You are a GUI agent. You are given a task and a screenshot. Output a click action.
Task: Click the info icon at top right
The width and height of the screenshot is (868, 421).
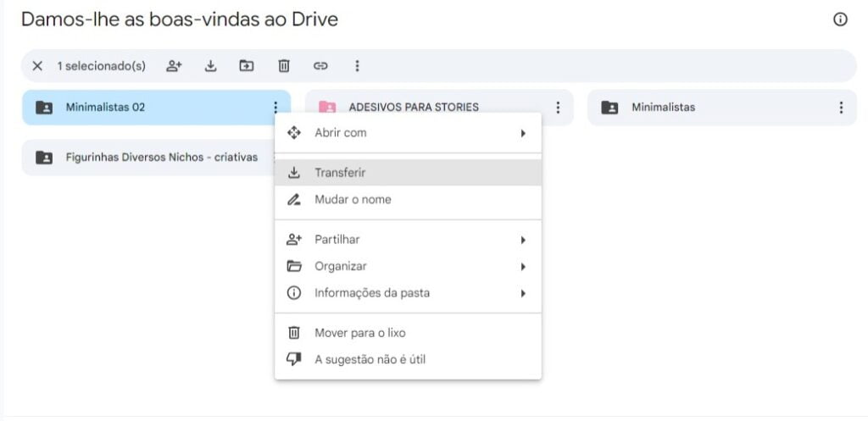click(x=840, y=19)
